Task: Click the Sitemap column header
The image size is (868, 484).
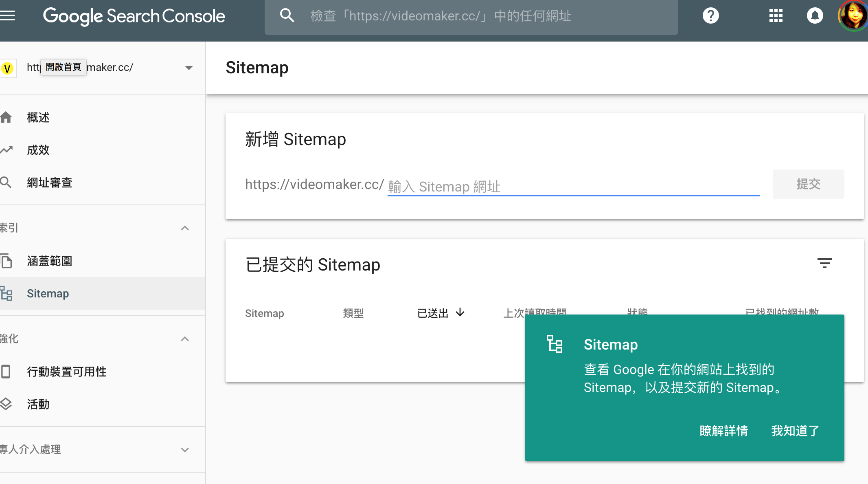Action: click(x=265, y=313)
